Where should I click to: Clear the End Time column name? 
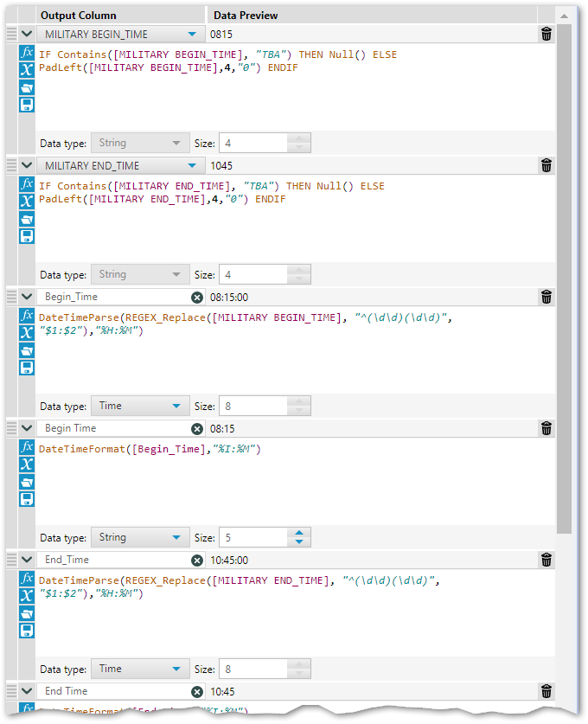tap(196, 691)
